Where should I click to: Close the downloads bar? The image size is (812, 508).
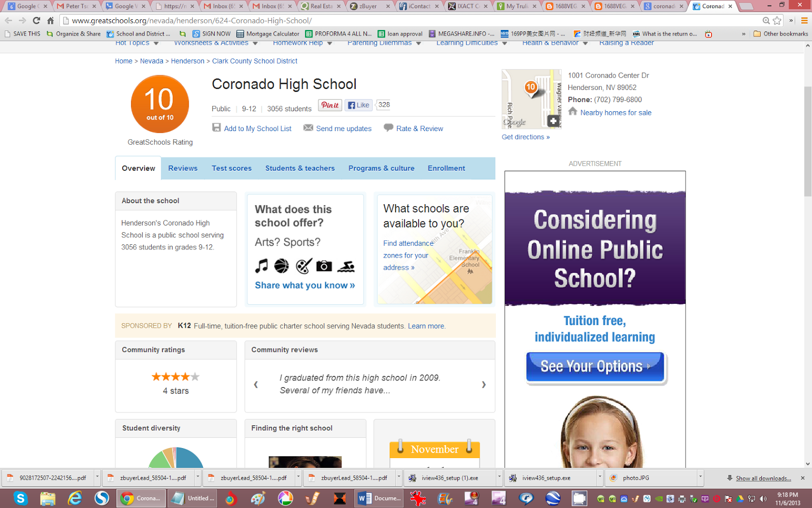pos(803,478)
